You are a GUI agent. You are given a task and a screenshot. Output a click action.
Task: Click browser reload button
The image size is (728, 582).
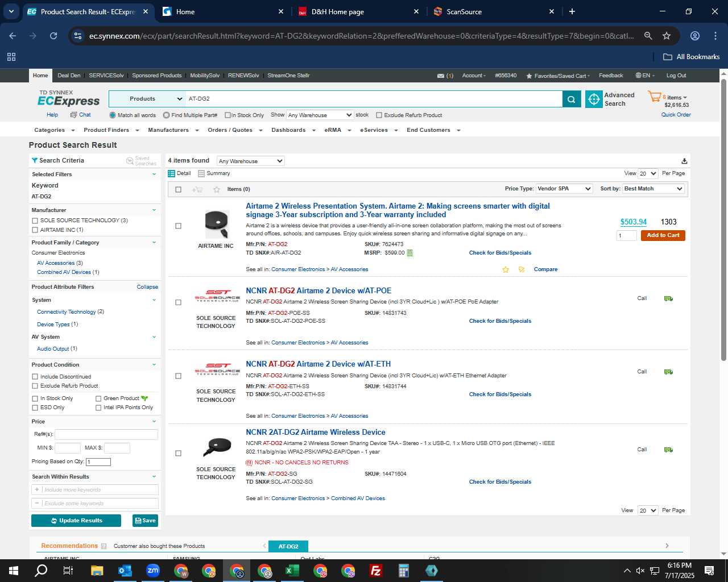[53, 36]
